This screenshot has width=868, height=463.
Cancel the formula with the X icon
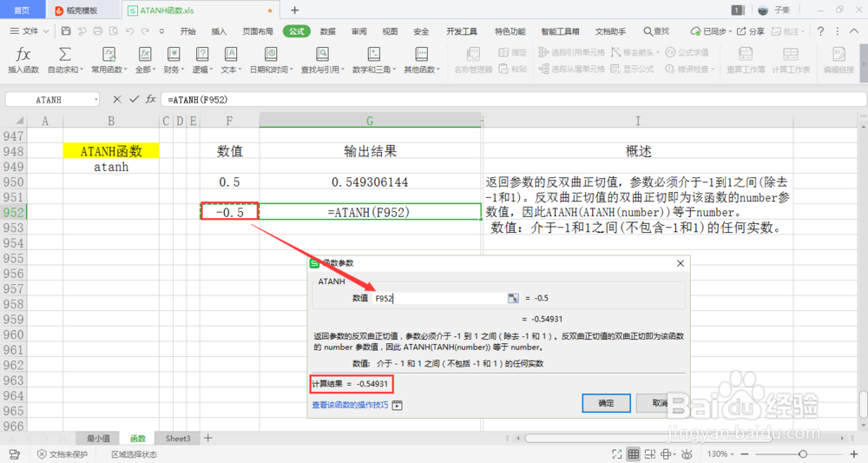pos(117,99)
